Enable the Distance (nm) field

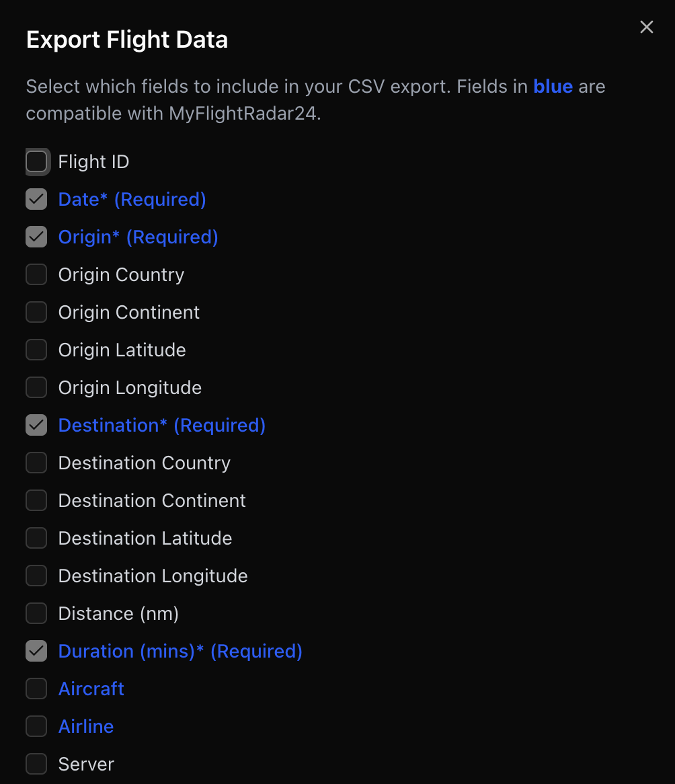pos(36,613)
